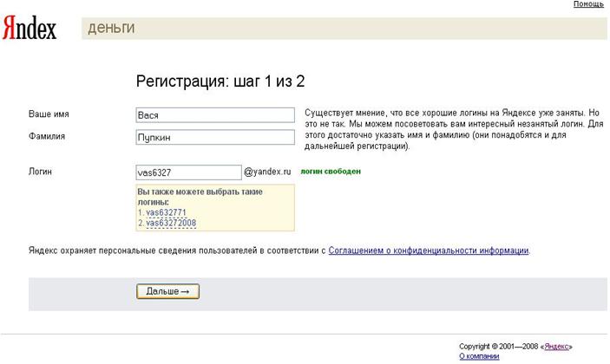
Task: Click the Copyright 2001—2008 text
Action: point(499,346)
